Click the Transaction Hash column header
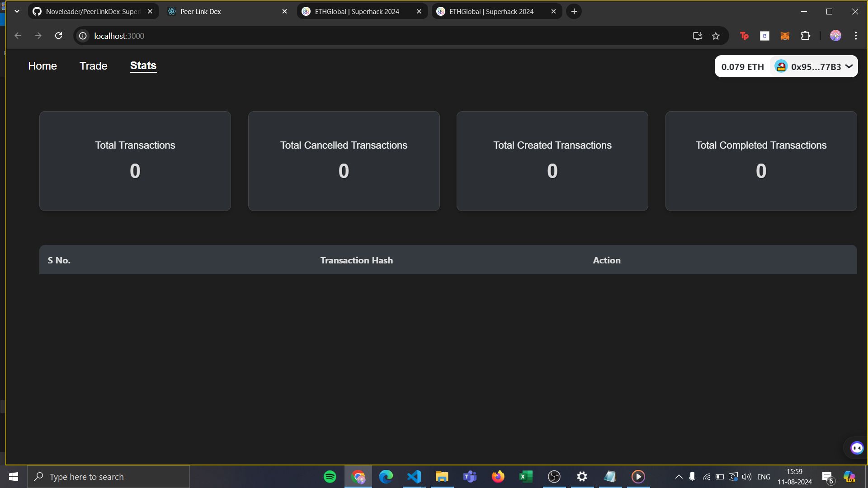 point(356,260)
